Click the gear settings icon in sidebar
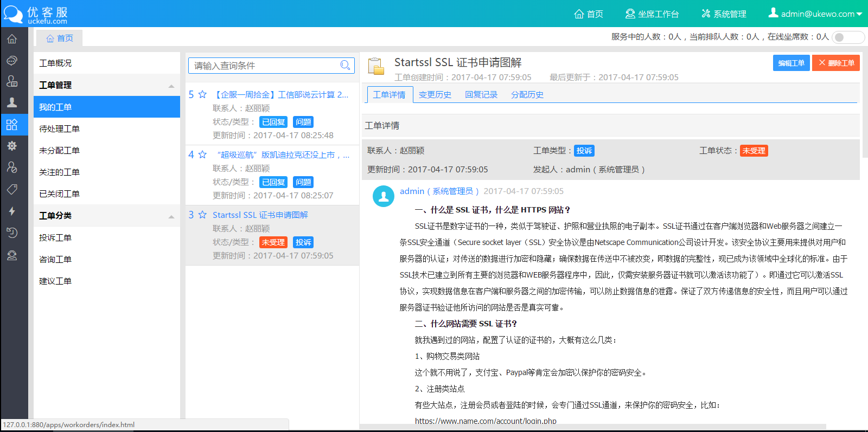The image size is (868, 432). pyautogui.click(x=12, y=146)
